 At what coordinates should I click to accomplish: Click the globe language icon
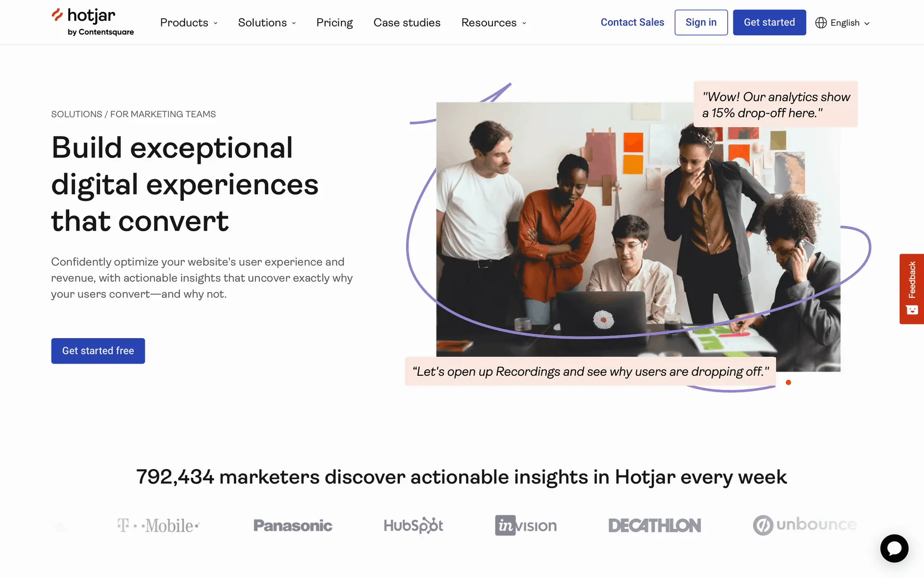(821, 23)
